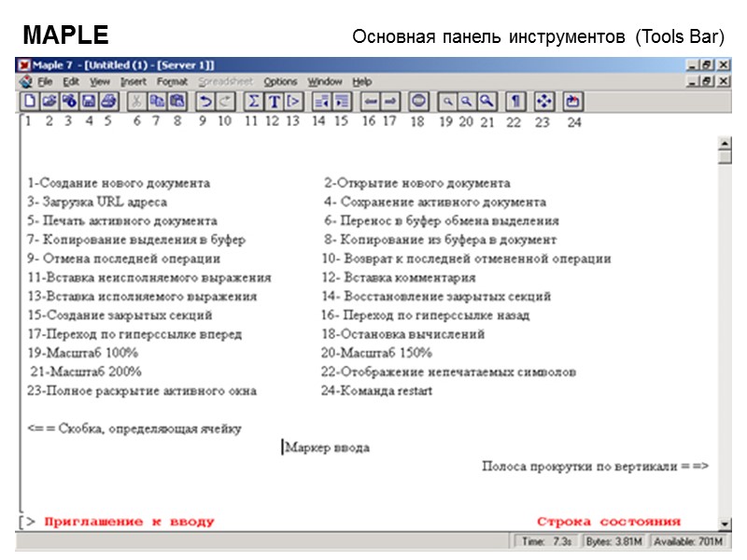Open the Insert menu
The image size is (747, 560).
pos(133,81)
